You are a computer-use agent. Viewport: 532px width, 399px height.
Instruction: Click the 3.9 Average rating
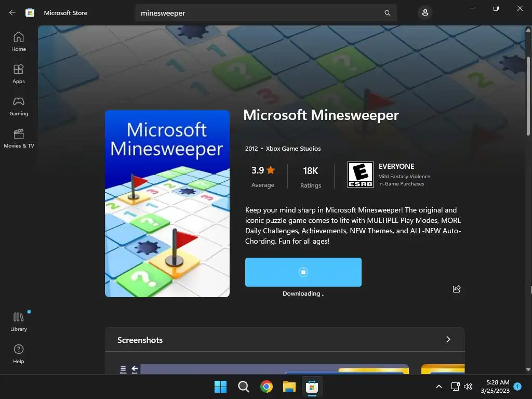[x=263, y=177]
